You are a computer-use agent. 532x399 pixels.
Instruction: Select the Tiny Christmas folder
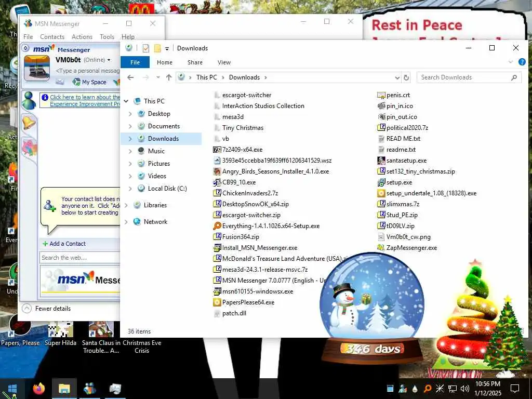[239, 128]
